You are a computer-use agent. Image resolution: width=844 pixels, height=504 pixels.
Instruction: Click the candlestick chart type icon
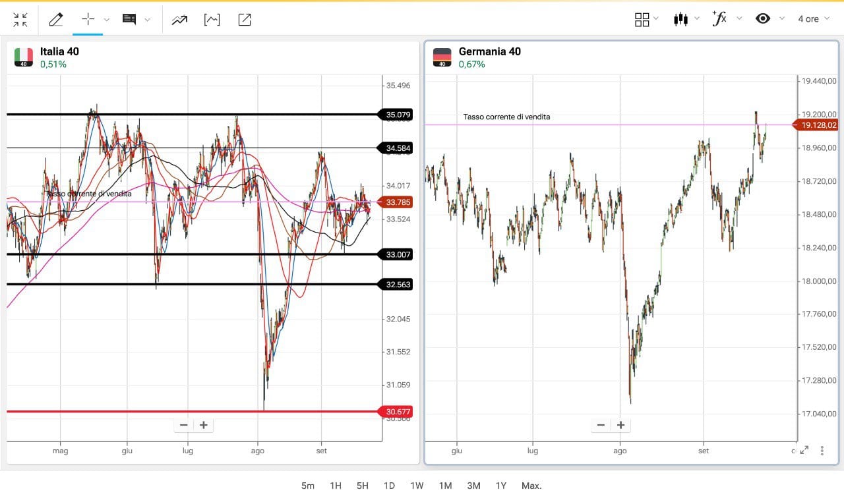point(680,19)
